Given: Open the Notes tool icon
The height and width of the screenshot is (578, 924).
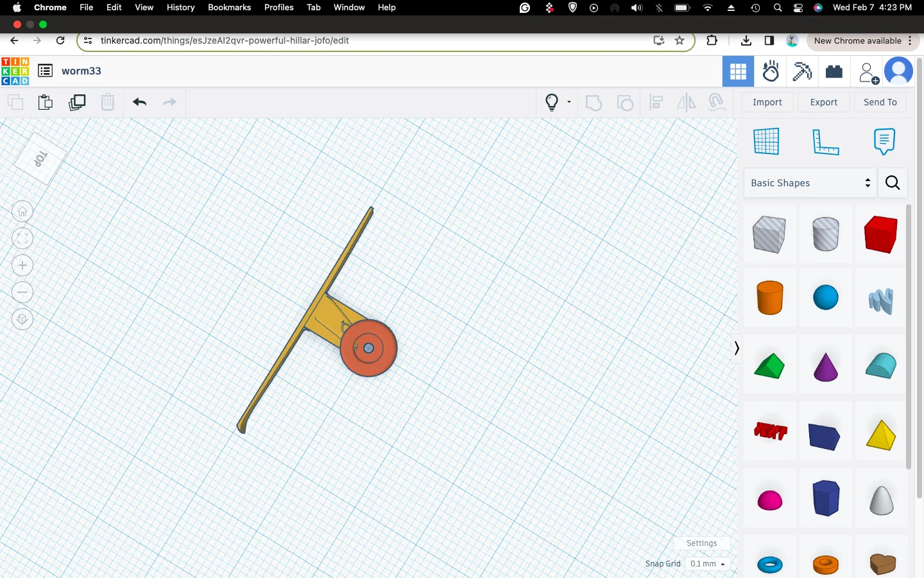Looking at the screenshot, I should click(x=884, y=141).
